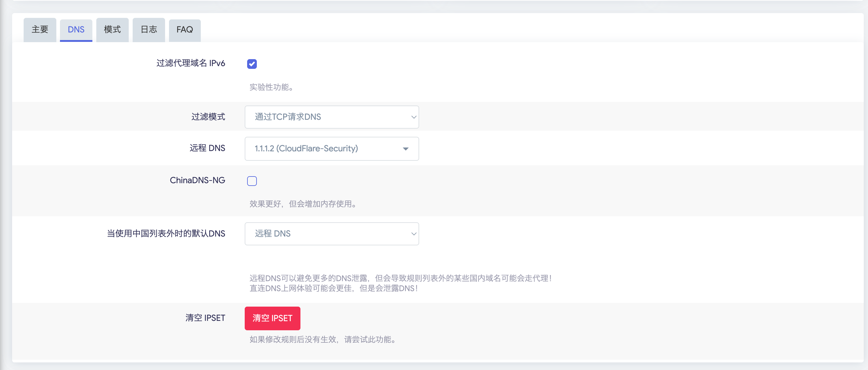Select the DNS tab
This screenshot has width=868, height=370.
click(x=76, y=30)
